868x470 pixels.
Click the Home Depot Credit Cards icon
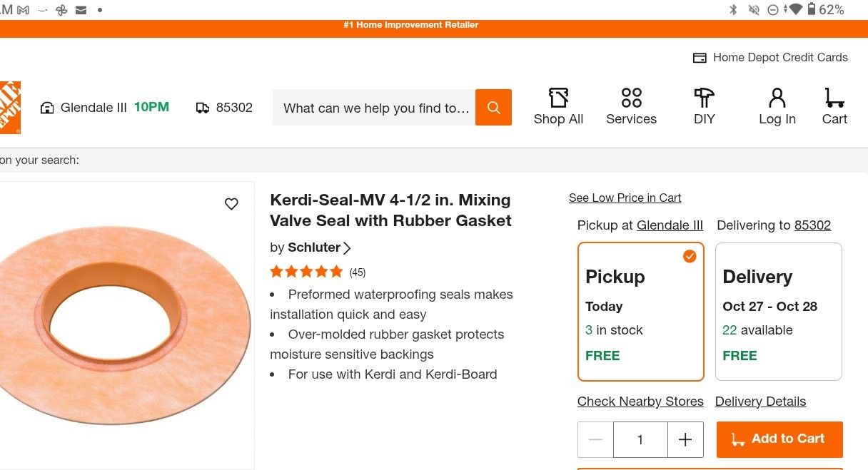700,57
